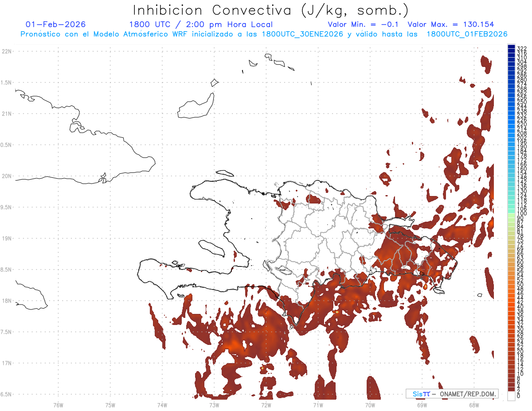
Task: Click the "20N" latitude label
Action: 7,176
